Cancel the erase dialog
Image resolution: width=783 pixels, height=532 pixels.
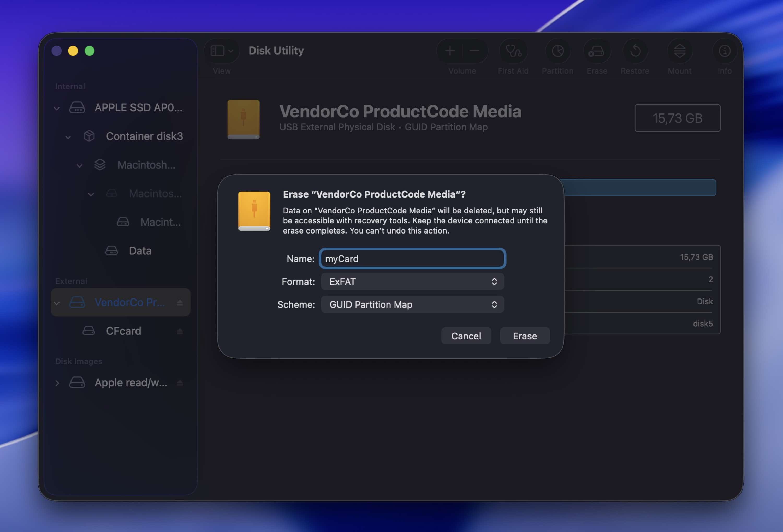click(x=466, y=336)
